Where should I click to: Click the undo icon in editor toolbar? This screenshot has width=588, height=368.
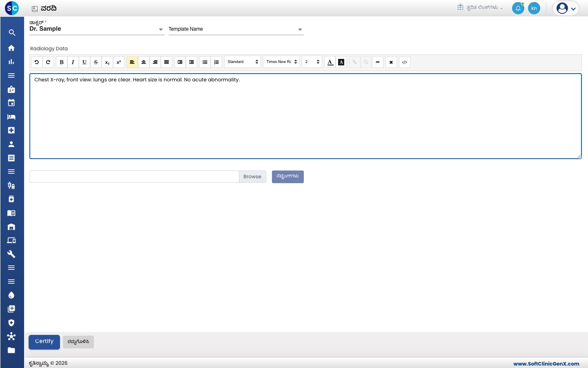tap(37, 62)
